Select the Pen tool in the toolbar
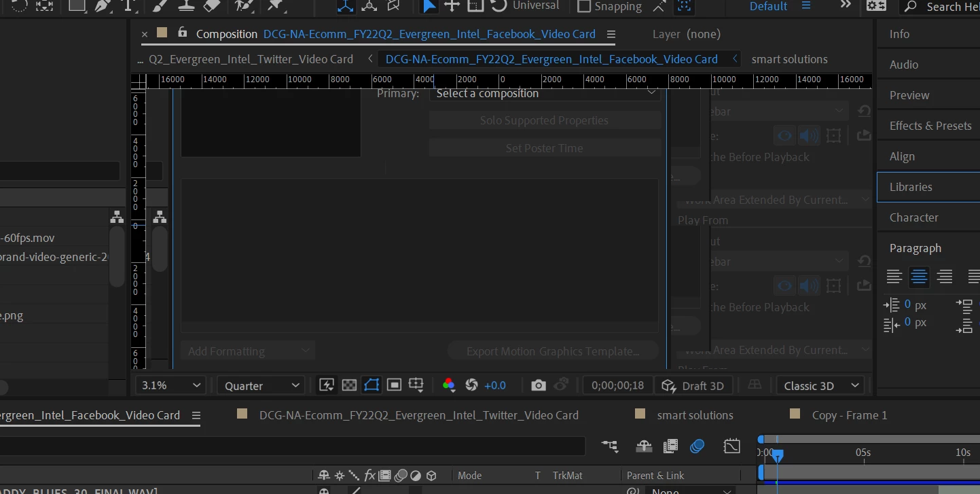980x494 pixels. click(103, 5)
